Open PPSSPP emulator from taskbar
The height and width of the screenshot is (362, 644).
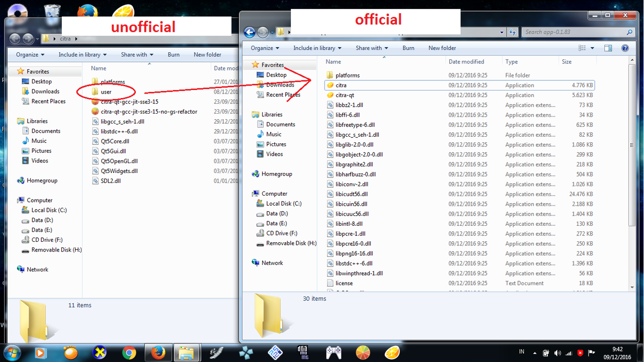pos(246,353)
